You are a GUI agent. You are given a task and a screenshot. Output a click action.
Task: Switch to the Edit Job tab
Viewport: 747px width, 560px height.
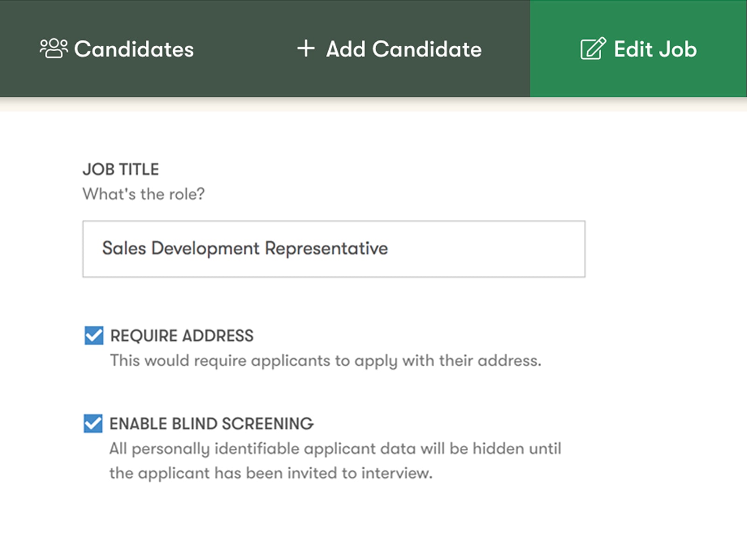[x=638, y=49]
